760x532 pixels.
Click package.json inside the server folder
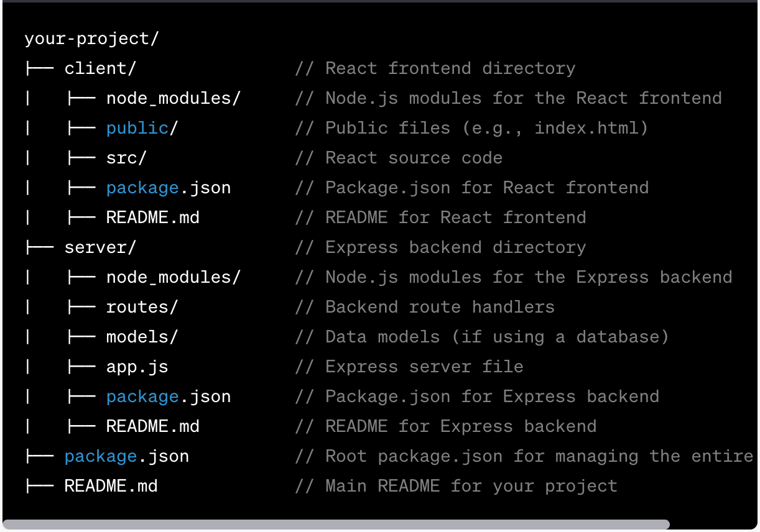[169, 397]
